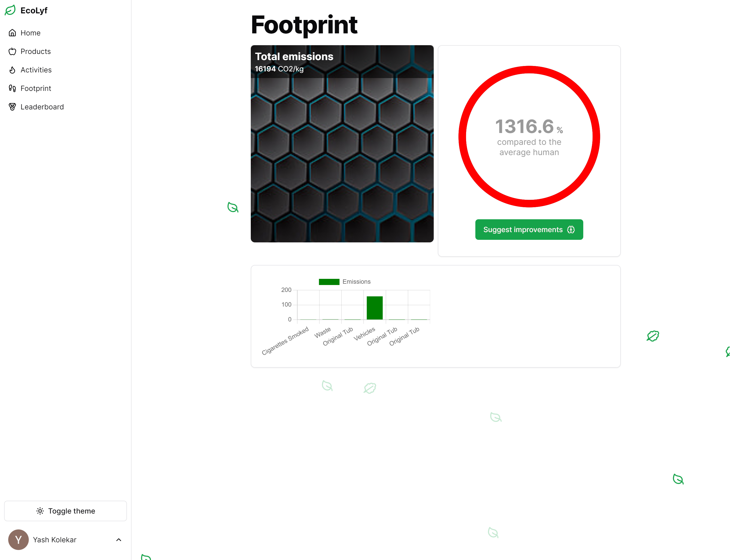Open the user options via upward chevron
Viewport: 740px width, 560px height.
[119, 540]
